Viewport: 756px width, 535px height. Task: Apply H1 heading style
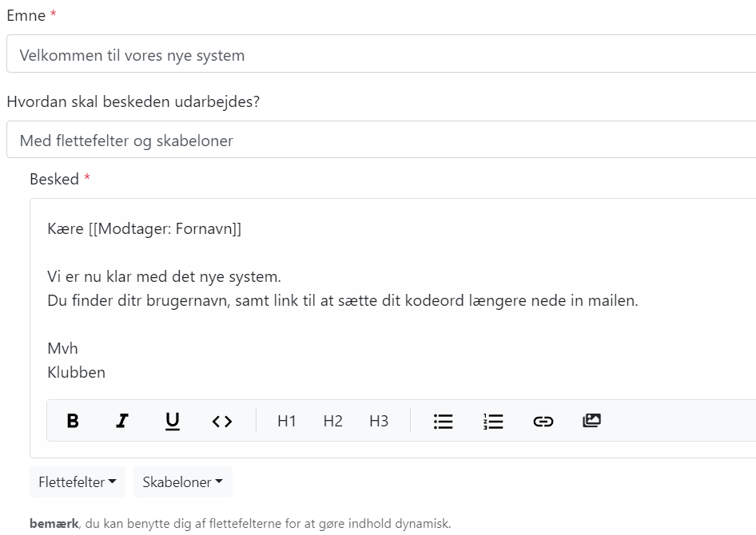(x=286, y=422)
